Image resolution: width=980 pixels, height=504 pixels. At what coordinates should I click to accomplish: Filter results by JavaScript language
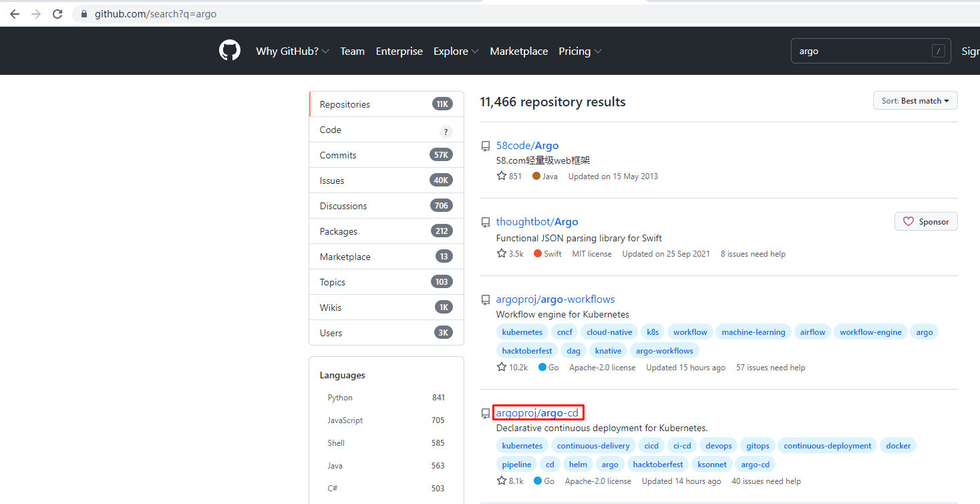coord(386,420)
